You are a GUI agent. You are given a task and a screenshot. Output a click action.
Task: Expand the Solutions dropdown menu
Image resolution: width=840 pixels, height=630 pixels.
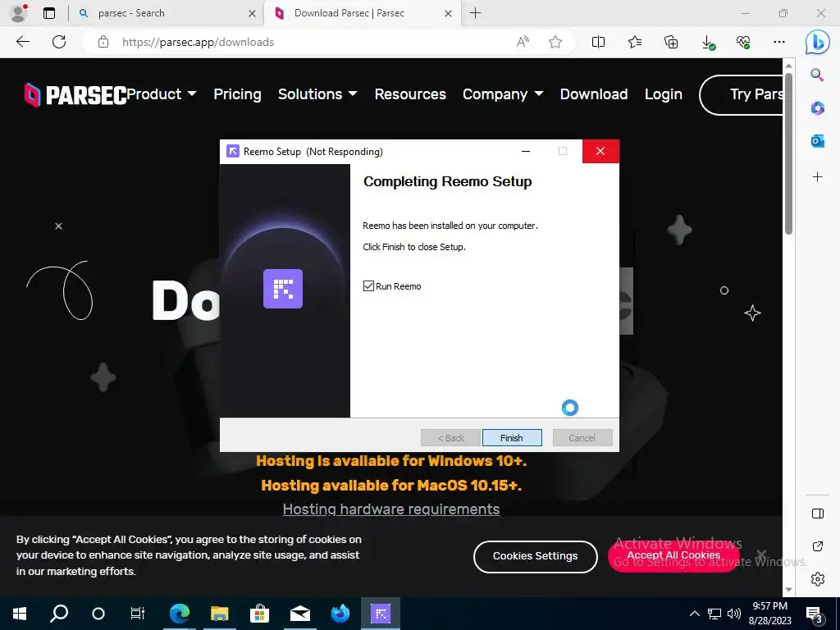coord(317,94)
